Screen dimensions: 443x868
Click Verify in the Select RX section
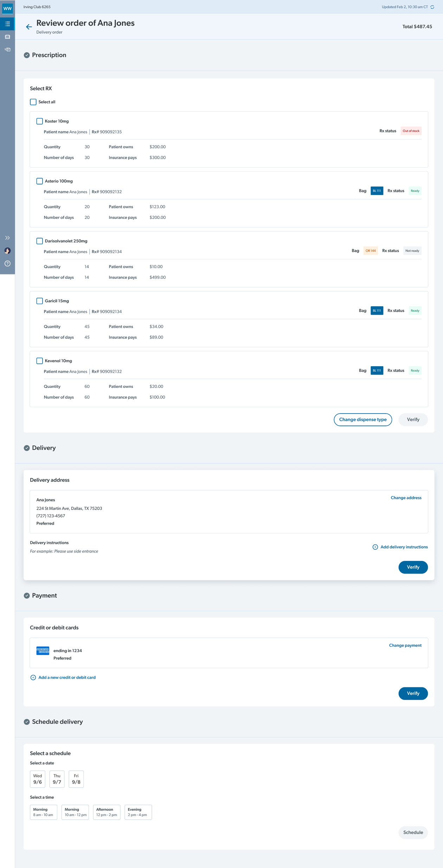pyautogui.click(x=413, y=420)
